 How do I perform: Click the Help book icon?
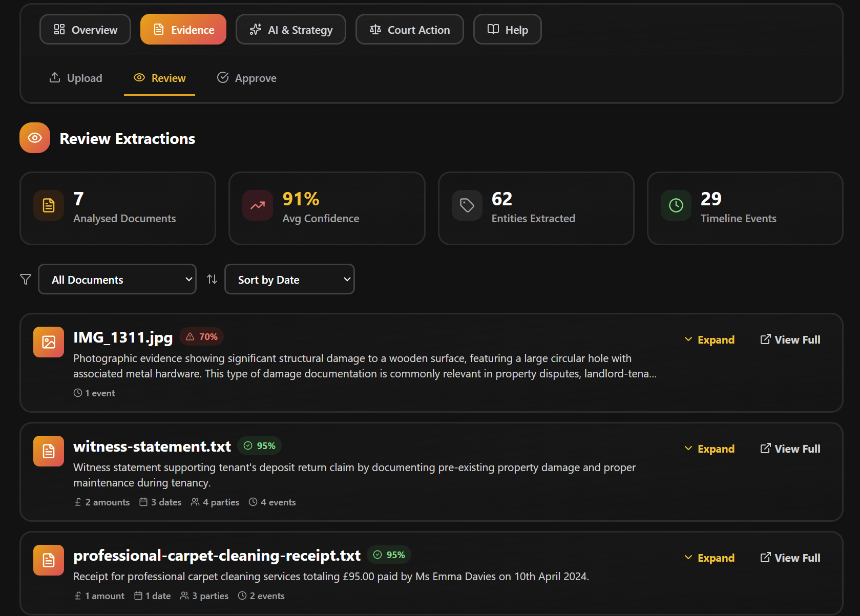coord(492,29)
